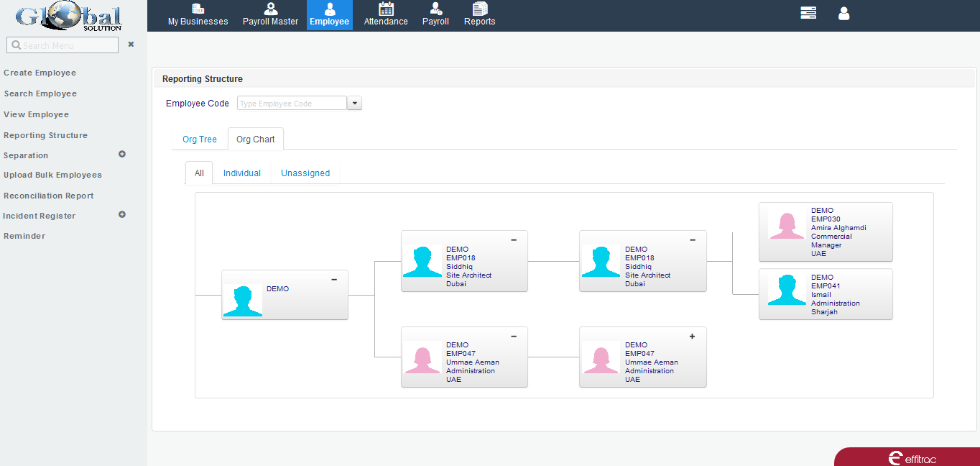The image size is (980, 466).
Task: Collapse the root DEMO node
Action: [x=334, y=280]
